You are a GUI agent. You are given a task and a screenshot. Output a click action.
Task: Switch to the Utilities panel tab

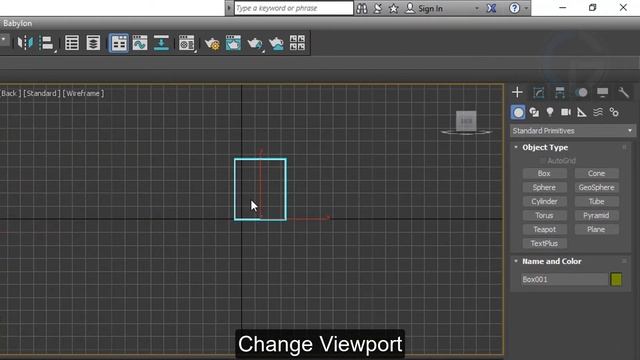click(624, 93)
